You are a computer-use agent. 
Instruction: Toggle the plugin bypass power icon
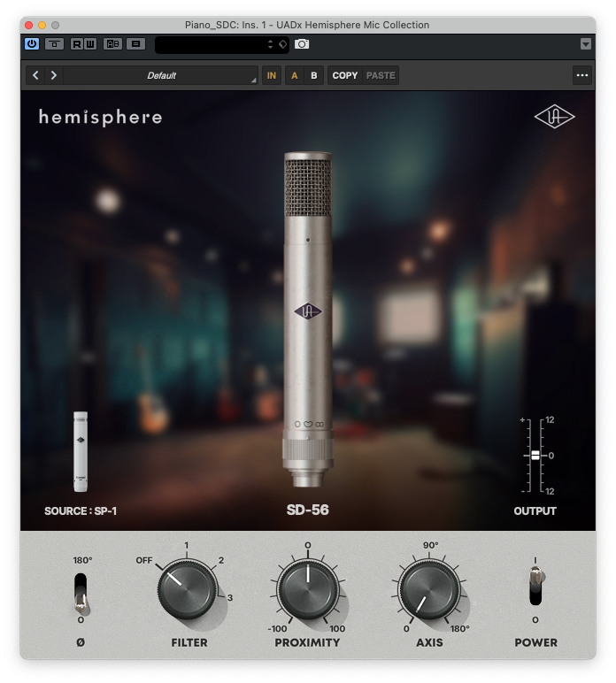(32, 44)
